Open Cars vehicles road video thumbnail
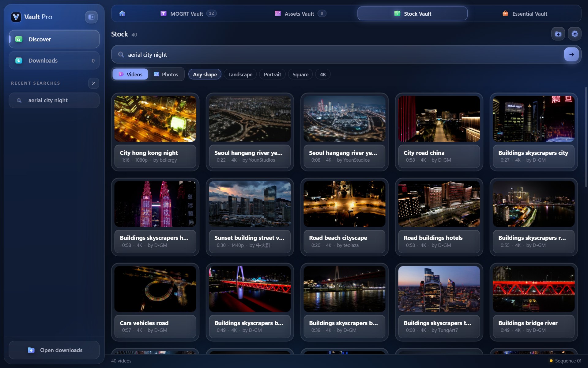Viewport: 588px width, 368px height. (x=155, y=289)
